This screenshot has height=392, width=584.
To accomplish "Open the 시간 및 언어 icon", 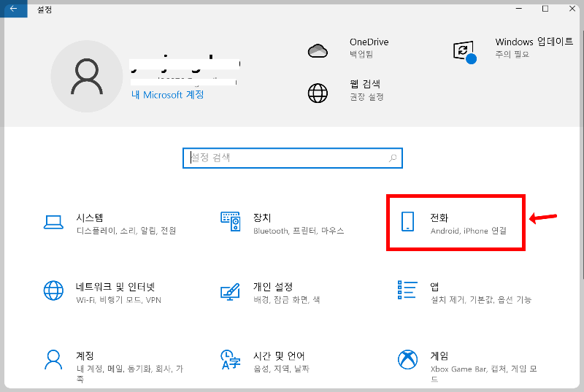I will point(231,360).
